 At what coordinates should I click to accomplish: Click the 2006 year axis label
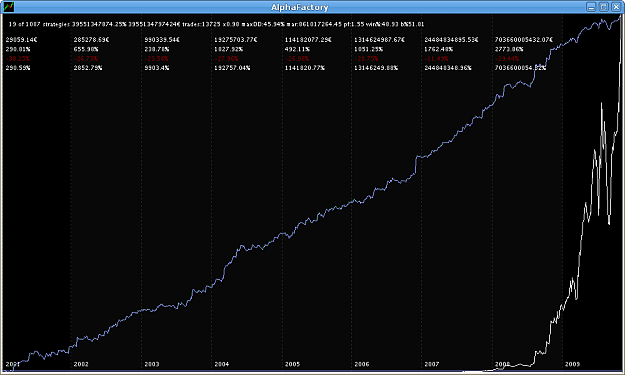click(362, 364)
